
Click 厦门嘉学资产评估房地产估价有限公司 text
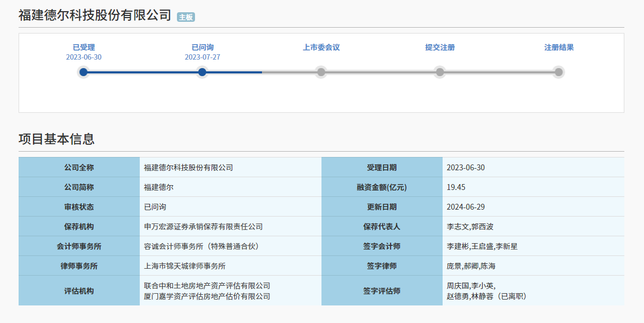207,296
